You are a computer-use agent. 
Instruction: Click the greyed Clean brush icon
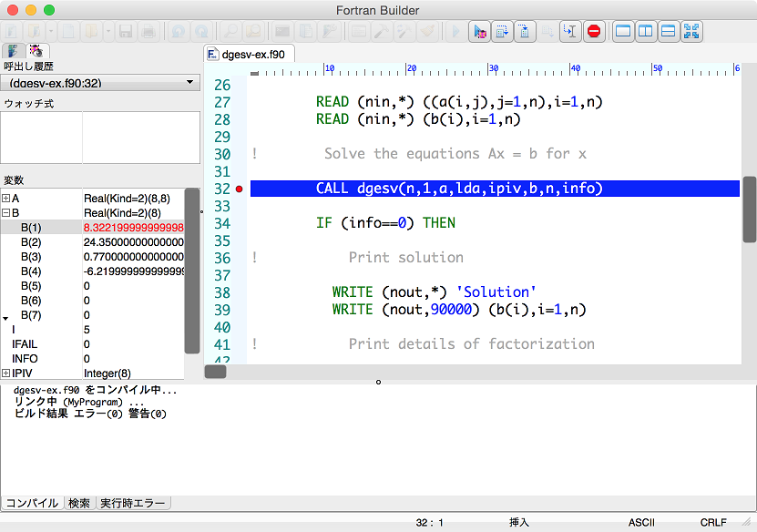tap(427, 32)
